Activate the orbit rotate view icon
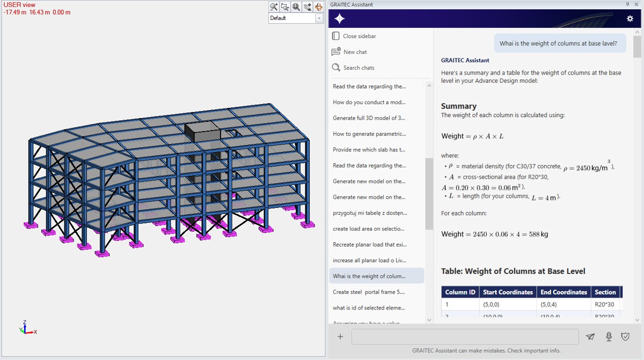This screenshot has height=360, width=644. pos(319,7)
